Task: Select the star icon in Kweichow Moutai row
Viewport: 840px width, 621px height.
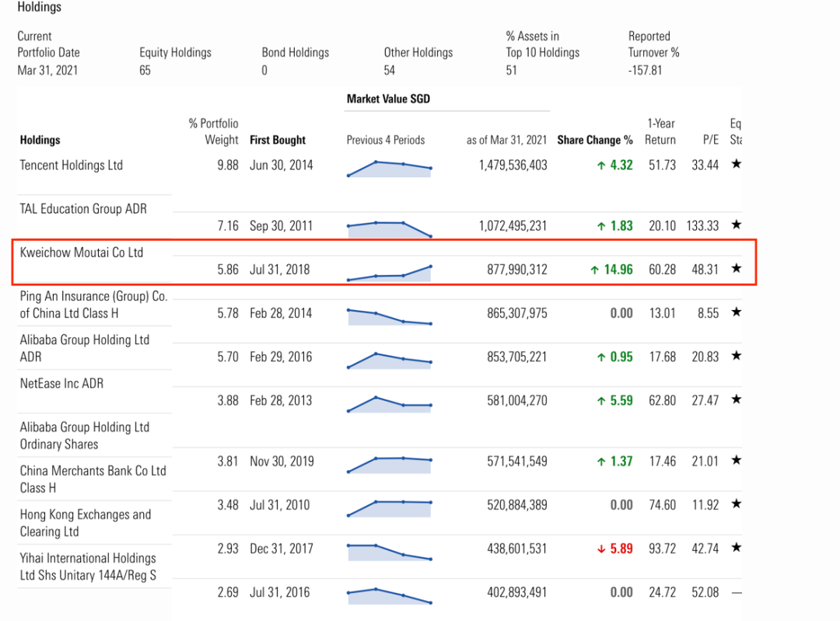Action: click(736, 269)
